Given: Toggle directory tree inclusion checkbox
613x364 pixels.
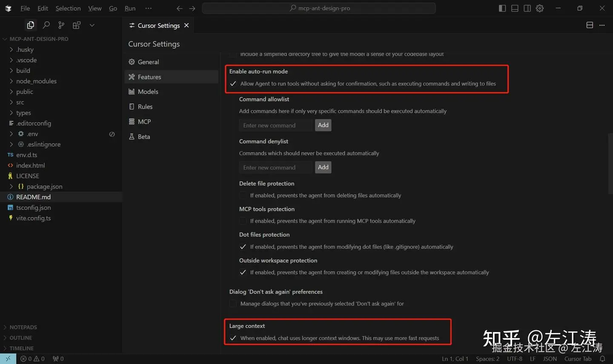Looking at the screenshot, I should [x=233, y=54].
